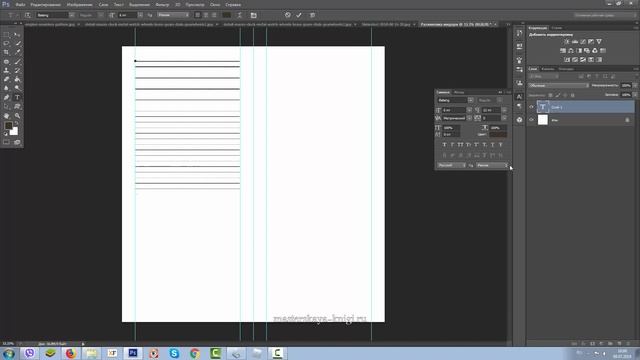Select the Hand tool

[x=6, y=116]
